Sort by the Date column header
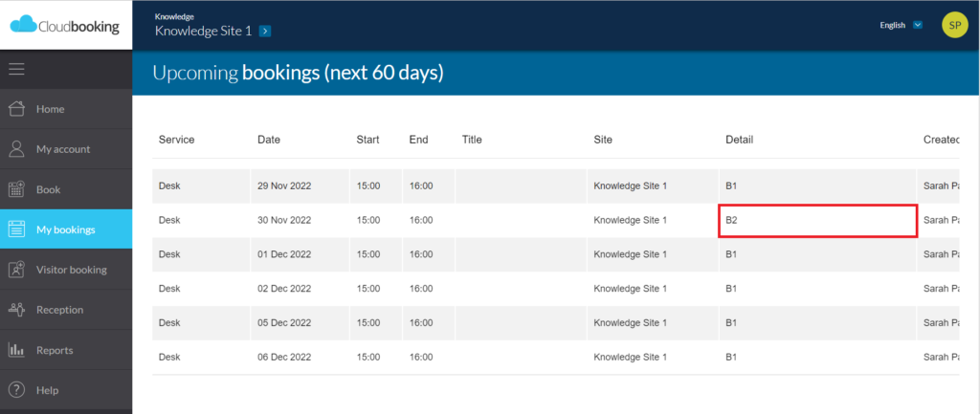This screenshot has height=414, width=980. (x=269, y=140)
